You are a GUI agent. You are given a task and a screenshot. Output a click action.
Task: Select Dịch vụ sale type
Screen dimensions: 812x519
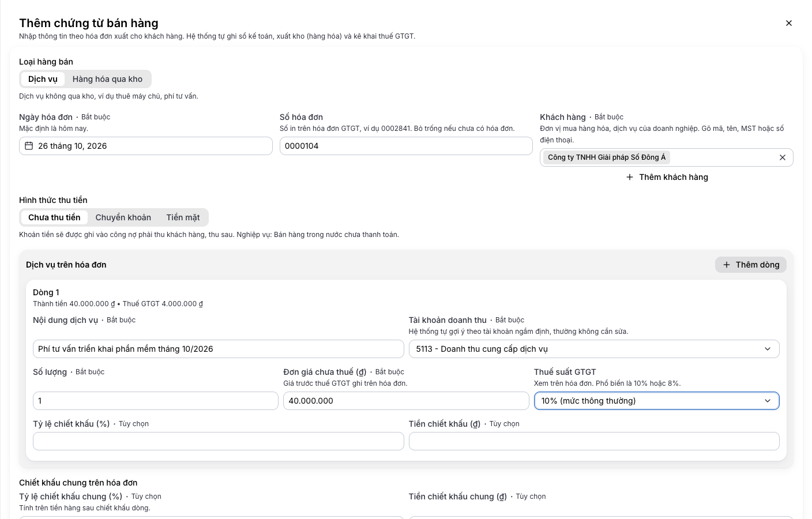(x=43, y=79)
